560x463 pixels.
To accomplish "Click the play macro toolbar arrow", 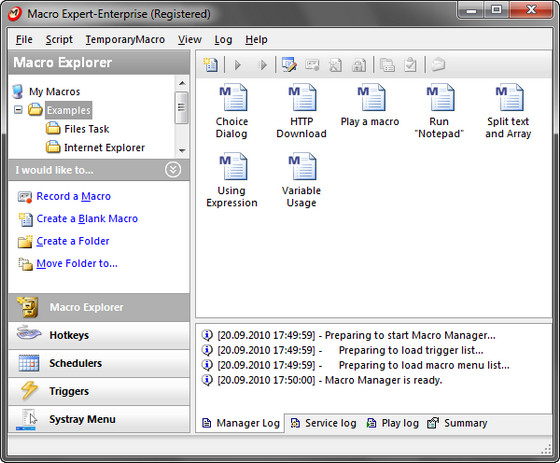I will click(238, 65).
